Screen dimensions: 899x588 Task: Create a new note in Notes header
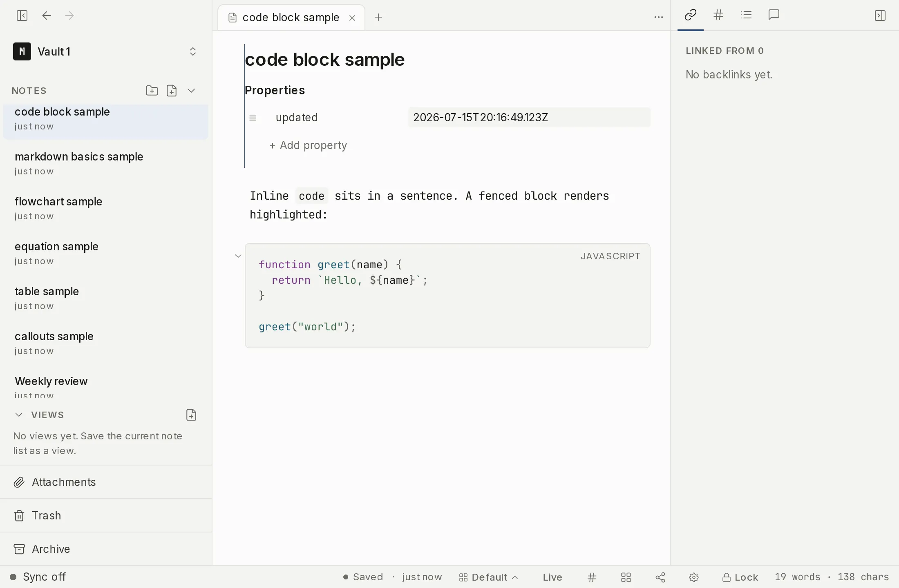click(172, 90)
